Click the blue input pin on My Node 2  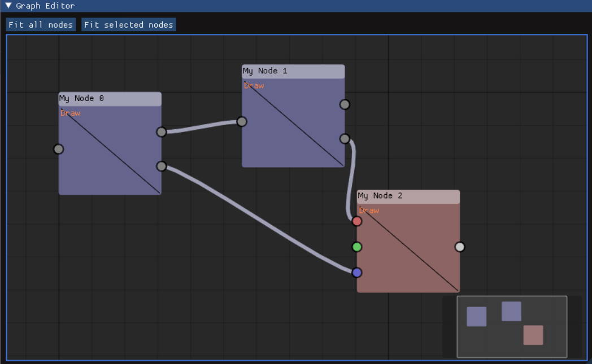356,272
